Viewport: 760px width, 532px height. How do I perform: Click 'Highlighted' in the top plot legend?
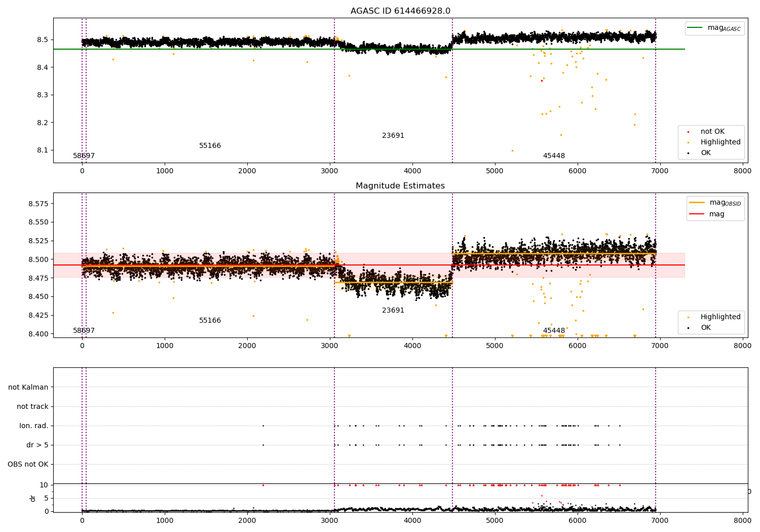720,142
